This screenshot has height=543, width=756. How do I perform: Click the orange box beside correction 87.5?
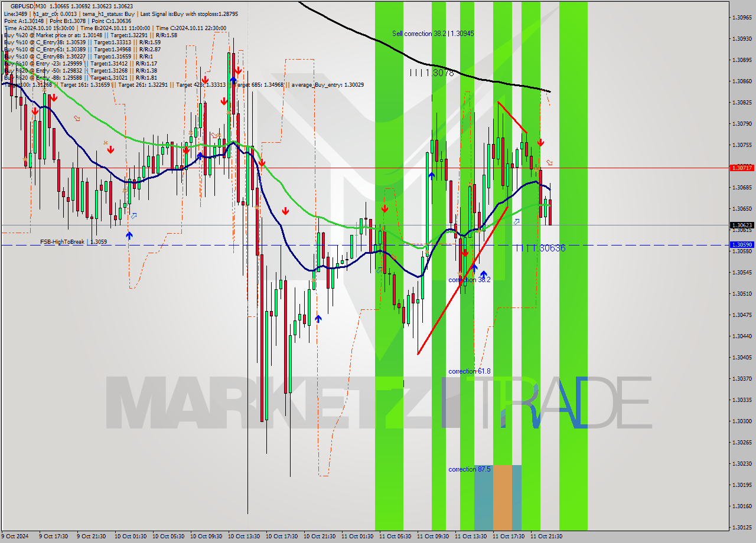tap(503, 497)
